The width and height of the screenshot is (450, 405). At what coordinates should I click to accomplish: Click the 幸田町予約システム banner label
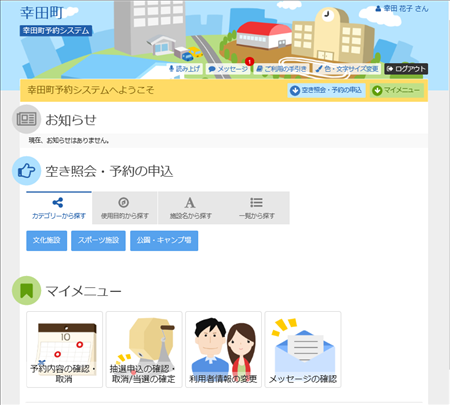coord(56,31)
